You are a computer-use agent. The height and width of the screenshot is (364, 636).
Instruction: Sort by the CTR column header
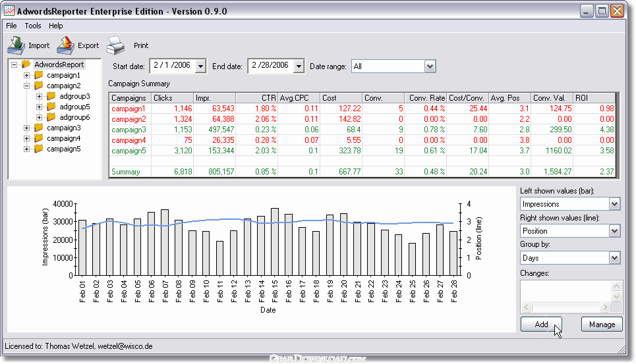pos(257,98)
